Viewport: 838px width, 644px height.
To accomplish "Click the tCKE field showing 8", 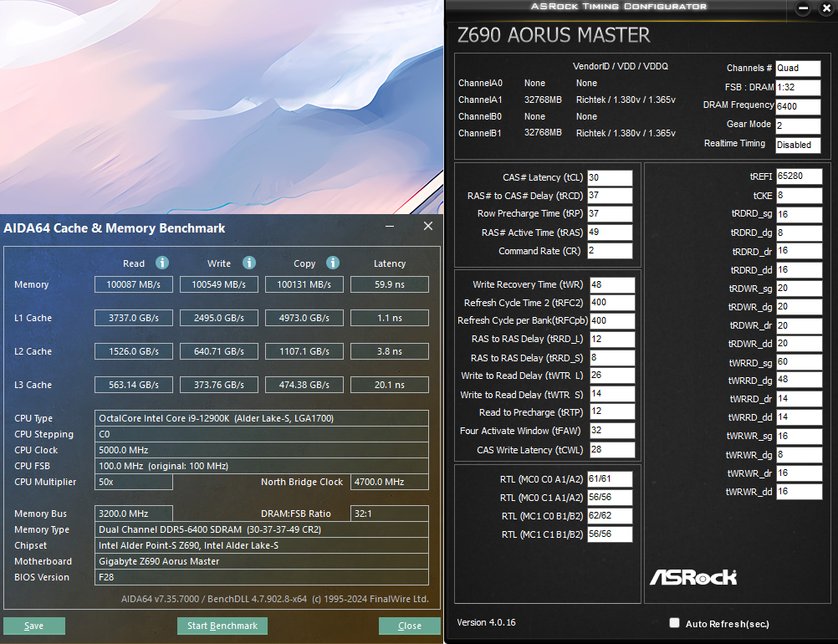I will [799, 196].
